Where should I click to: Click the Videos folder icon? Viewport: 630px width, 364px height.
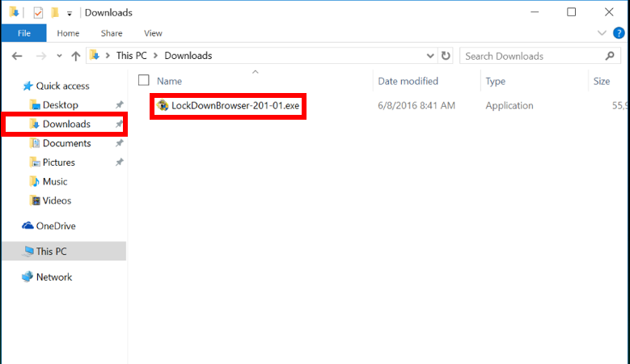coord(35,201)
